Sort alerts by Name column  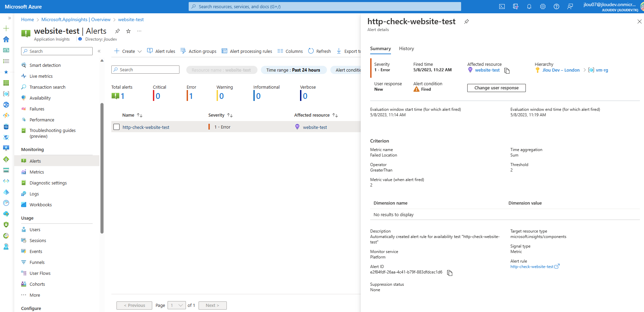(x=132, y=115)
